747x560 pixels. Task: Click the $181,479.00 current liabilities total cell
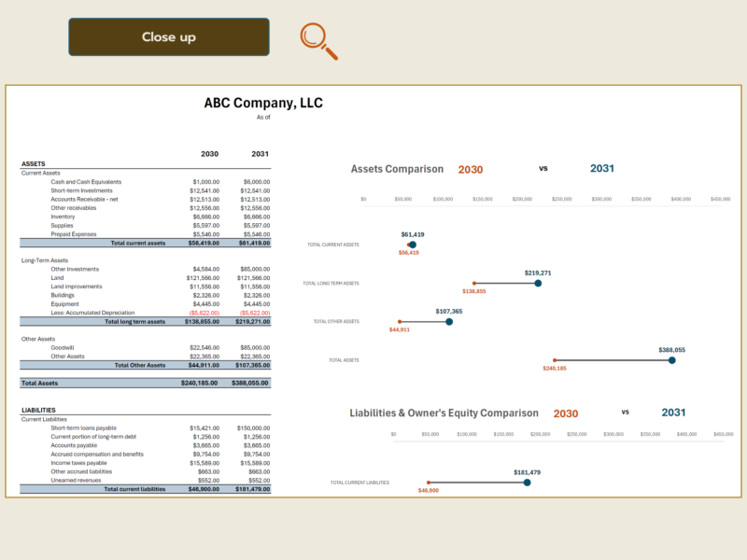(252, 489)
